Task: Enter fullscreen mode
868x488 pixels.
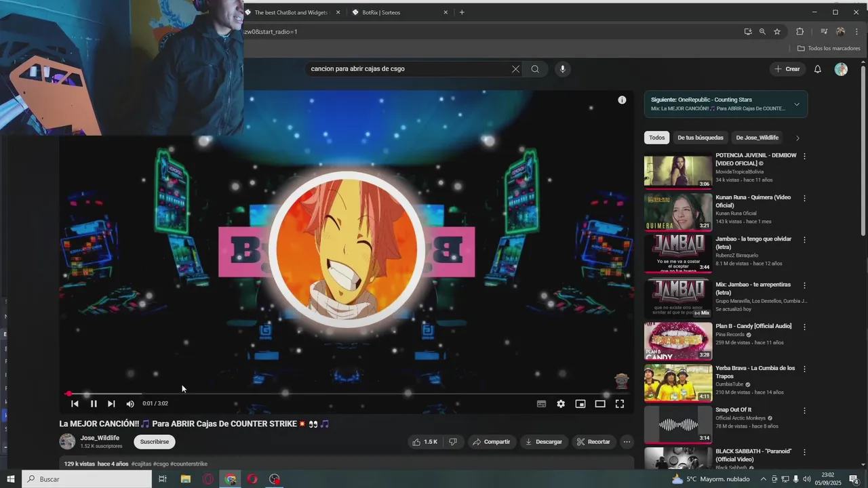Action: (x=620, y=404)
